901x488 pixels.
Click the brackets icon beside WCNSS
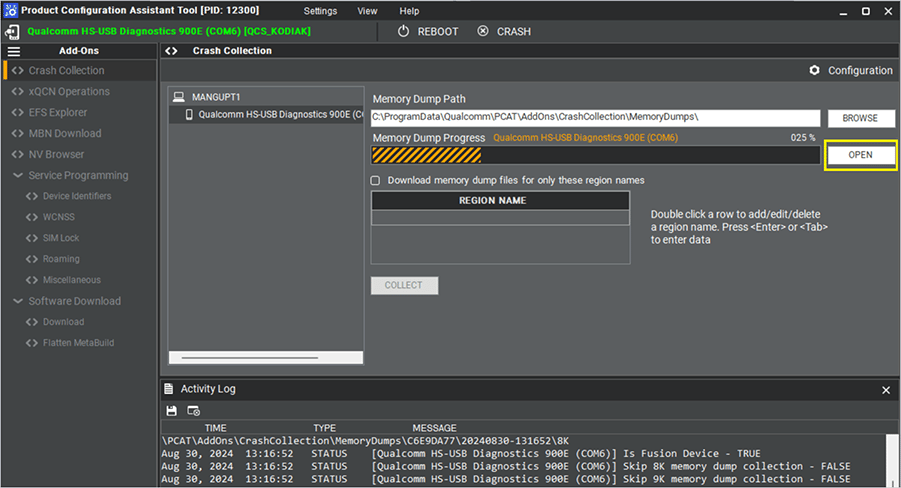[32, 217]
